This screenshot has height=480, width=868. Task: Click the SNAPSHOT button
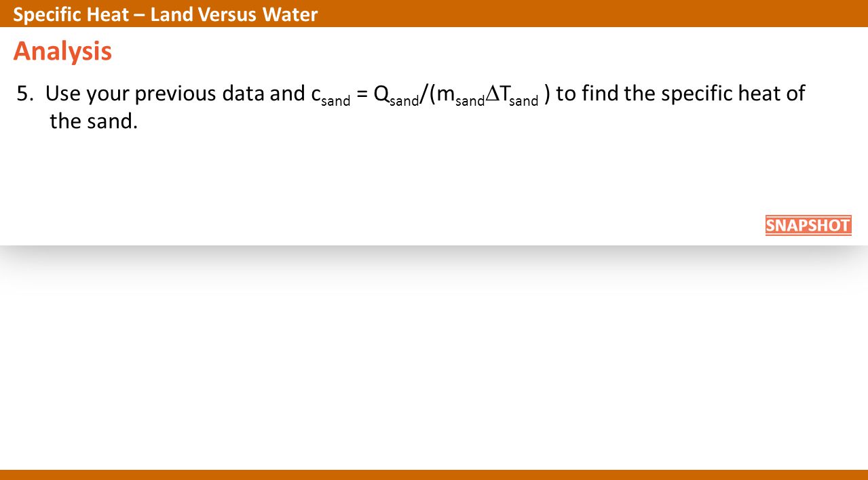click(x=808, y=226)
